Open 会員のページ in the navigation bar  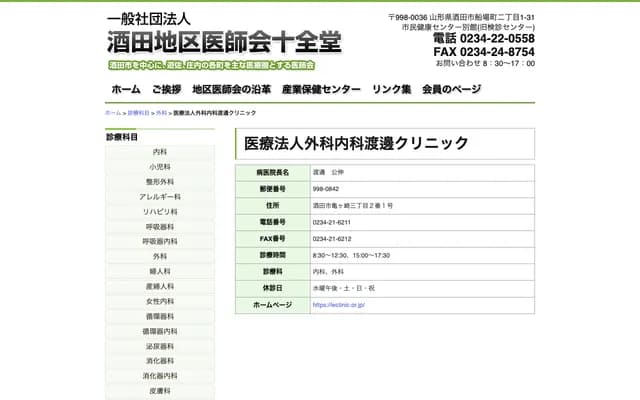(451, 89)
